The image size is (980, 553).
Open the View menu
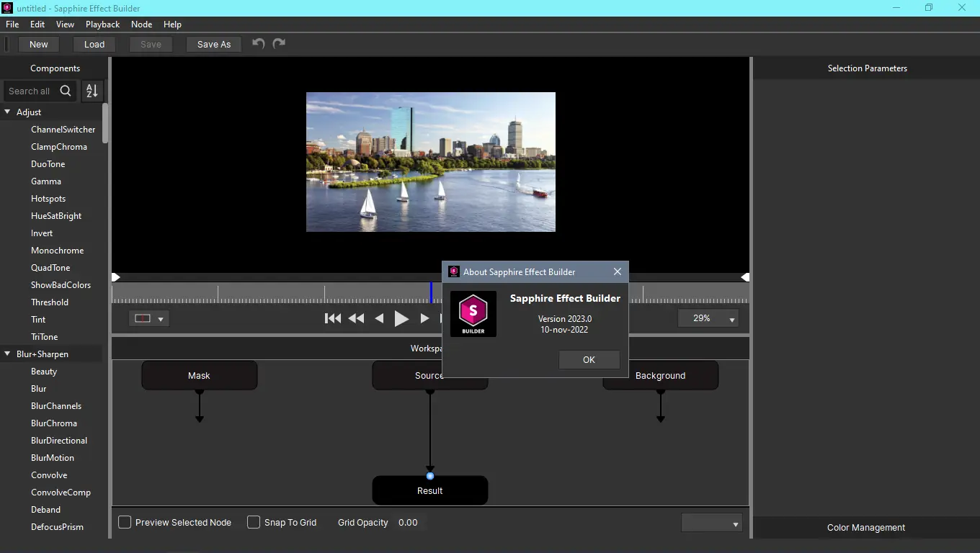65,24
